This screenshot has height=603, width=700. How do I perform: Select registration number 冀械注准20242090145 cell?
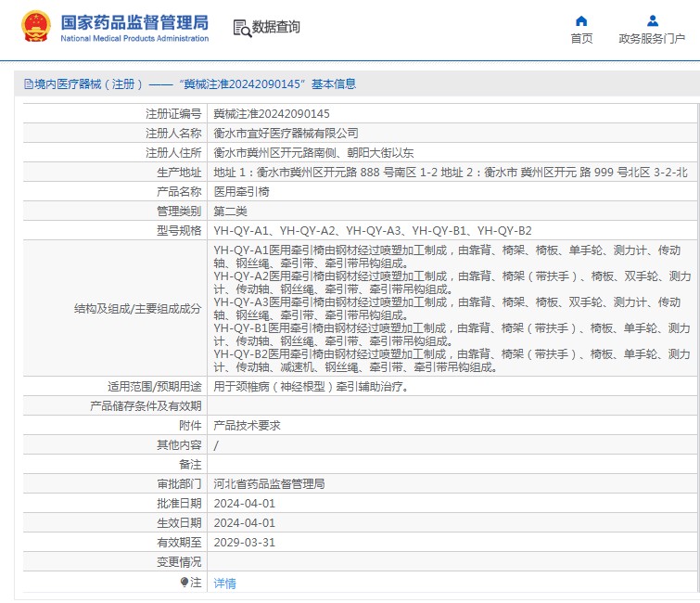coord(452,114)
